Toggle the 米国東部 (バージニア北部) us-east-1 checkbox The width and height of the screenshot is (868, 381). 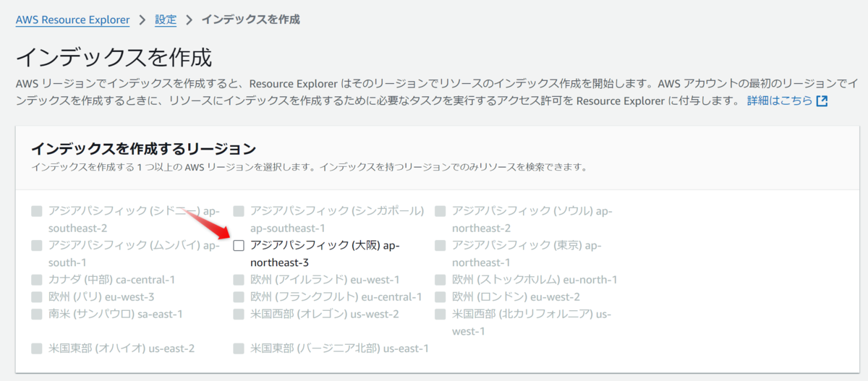[x=239, y=348]
